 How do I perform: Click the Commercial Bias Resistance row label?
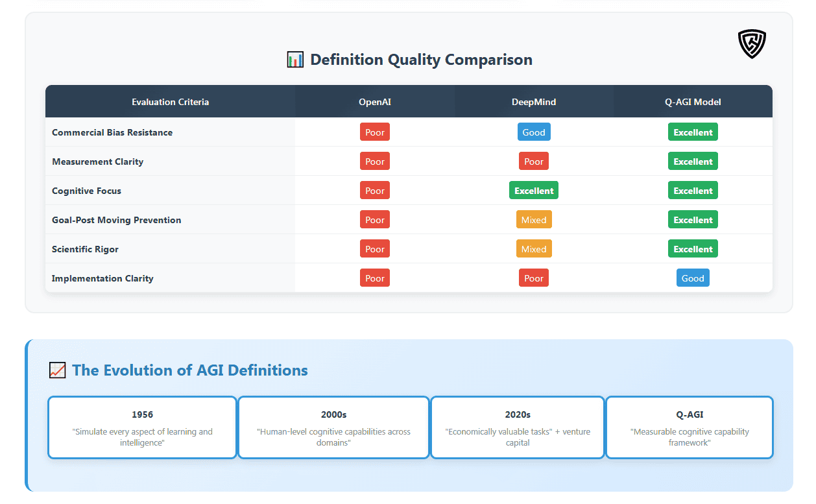(112, 132)
